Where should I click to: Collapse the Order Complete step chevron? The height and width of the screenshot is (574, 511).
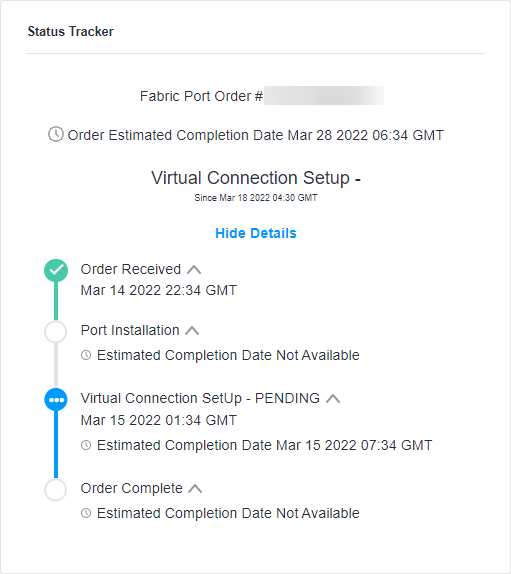tap(195, 489)
